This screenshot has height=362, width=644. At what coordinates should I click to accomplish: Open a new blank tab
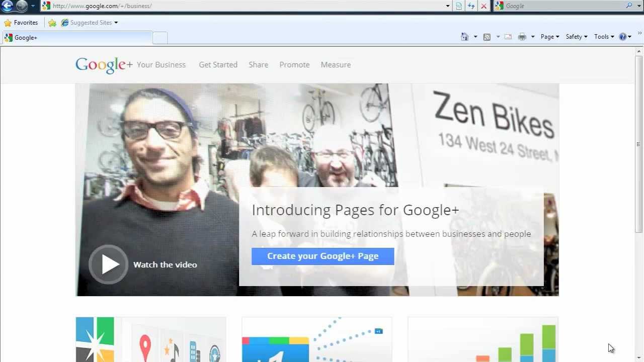(160, 38)
